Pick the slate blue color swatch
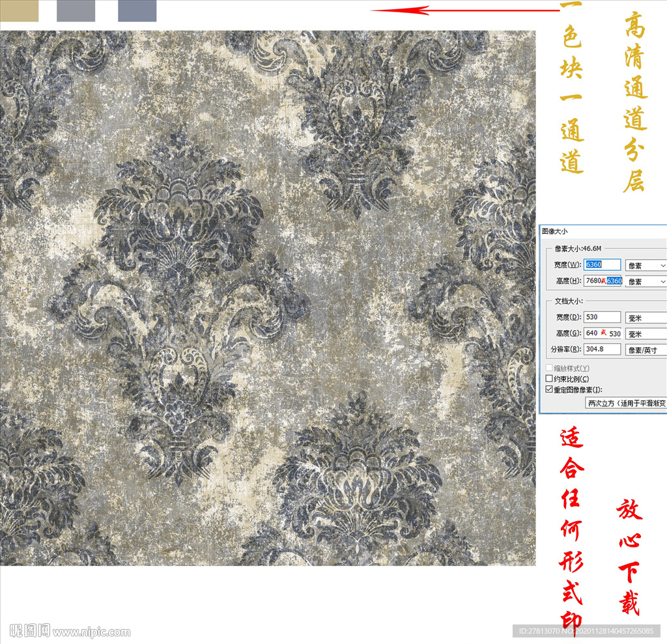This screenshot has width=667, height=644. click(x=137, y=10)
